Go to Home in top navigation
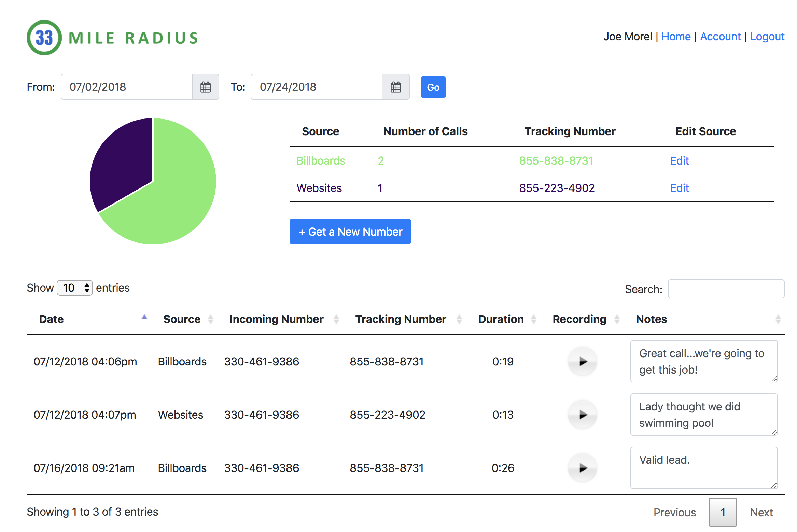 [x=676, y=37]
